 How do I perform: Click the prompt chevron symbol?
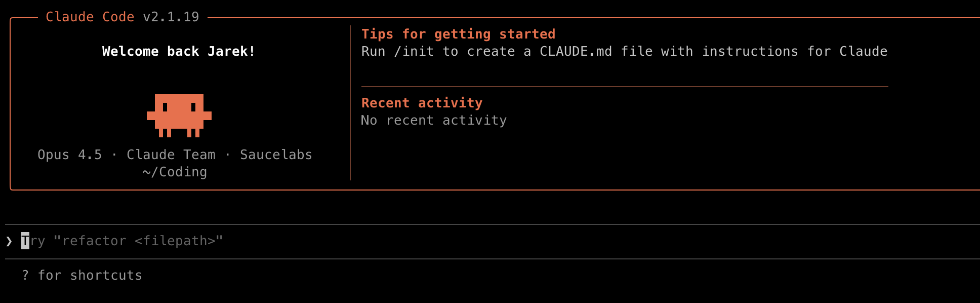[9, 241]
